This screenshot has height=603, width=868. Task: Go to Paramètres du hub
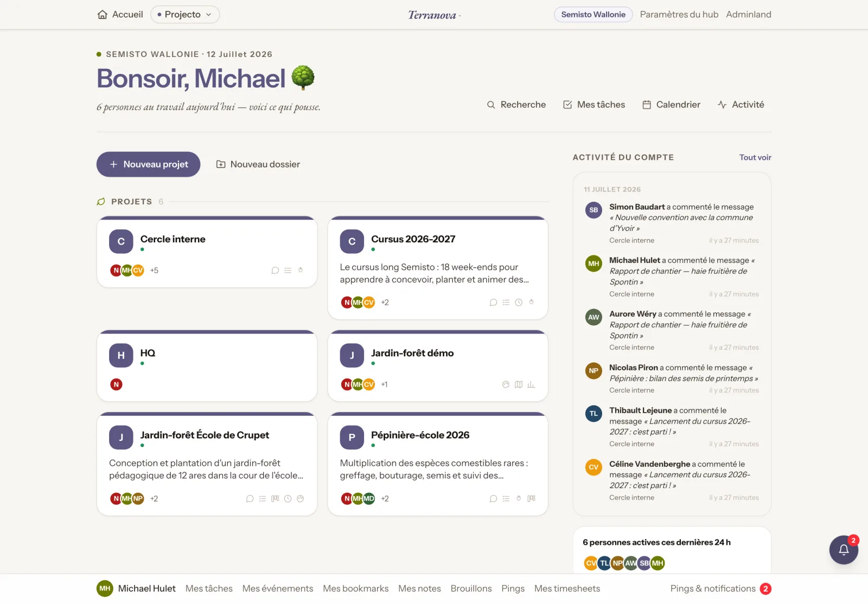679,15
